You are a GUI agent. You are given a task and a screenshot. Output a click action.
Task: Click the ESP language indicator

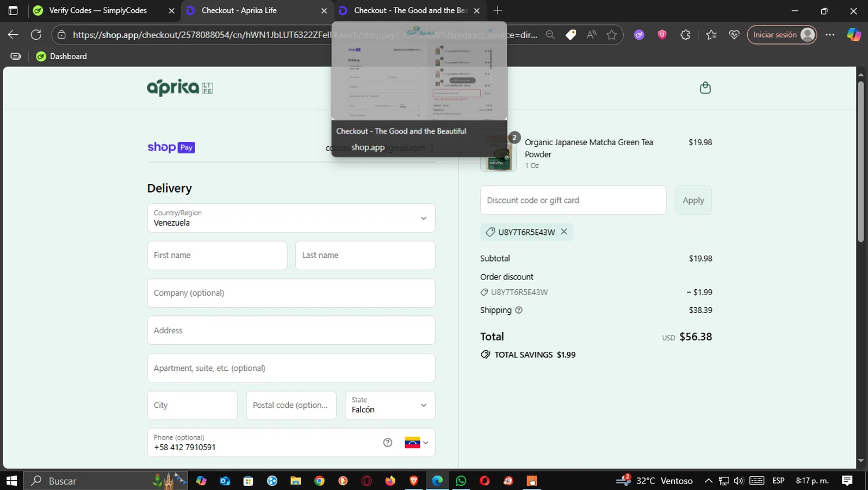[x=778, y=481]
